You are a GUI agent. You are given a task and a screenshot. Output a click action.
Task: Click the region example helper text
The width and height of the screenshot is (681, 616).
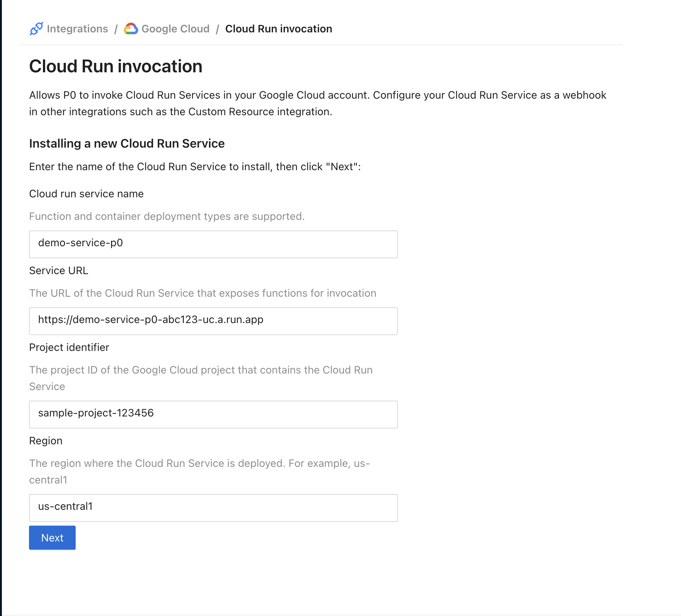coord(199,471)
